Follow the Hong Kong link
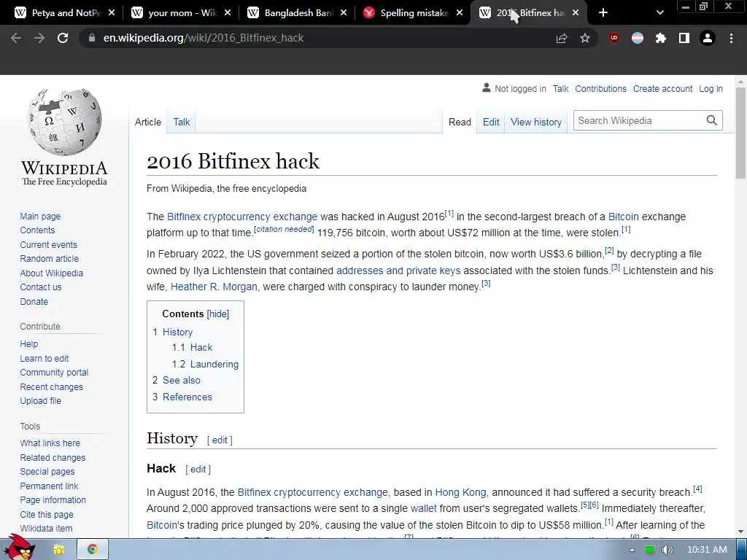 click(461, 492)
